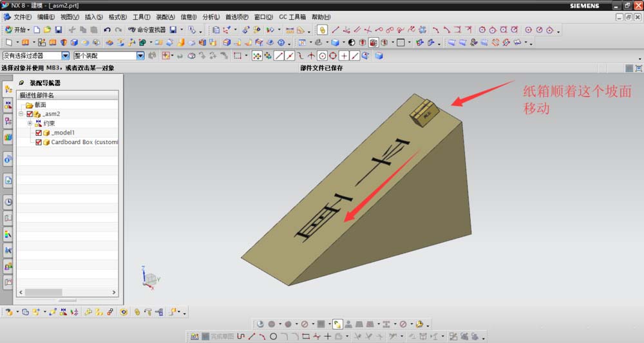Toggle the Mid Point snap option
The image size is (644, 343).
pos(290,56)
